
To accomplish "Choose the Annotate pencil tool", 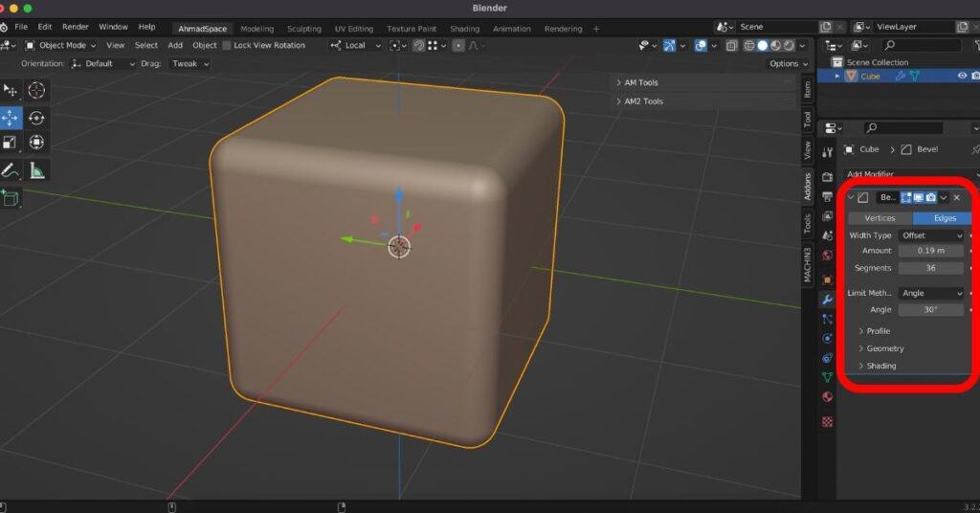I will pos(11,170).
